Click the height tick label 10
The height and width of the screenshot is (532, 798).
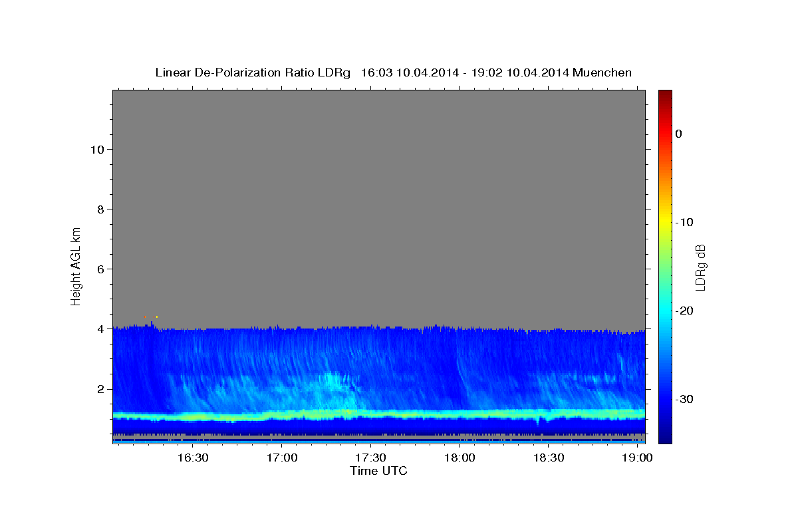[x=96, y=149]
